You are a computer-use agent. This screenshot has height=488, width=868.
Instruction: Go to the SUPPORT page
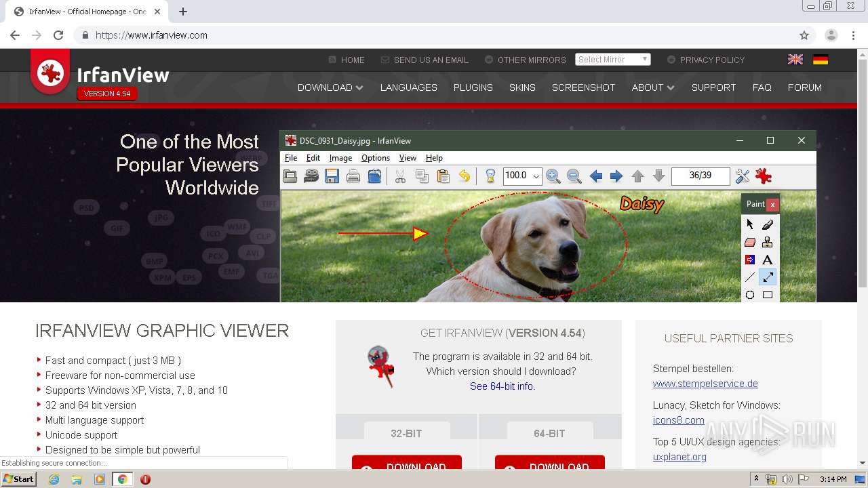click(x=713, y=87)
